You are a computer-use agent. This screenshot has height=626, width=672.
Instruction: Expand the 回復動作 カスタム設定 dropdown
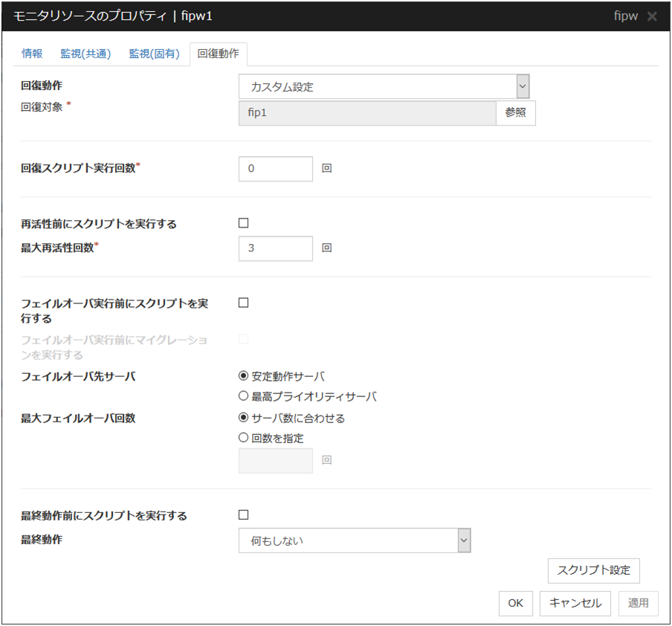tap(384, 87)
